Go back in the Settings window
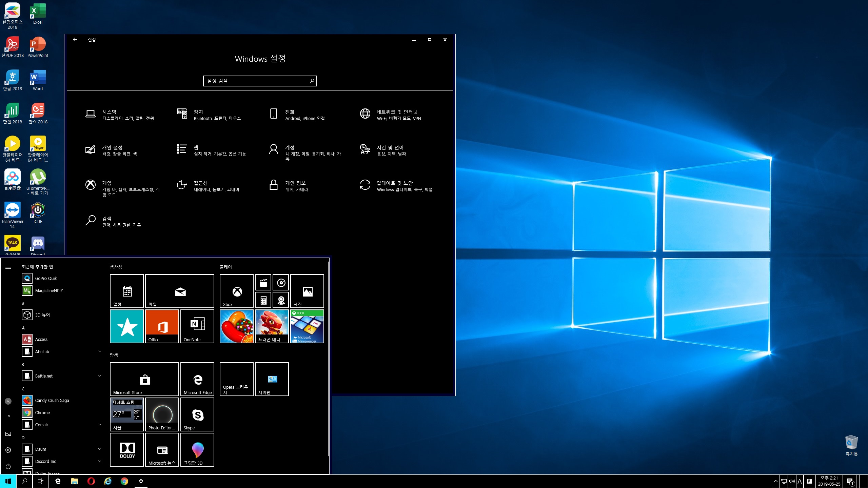The height and width of the screenshot is (488, 868). 75,40
